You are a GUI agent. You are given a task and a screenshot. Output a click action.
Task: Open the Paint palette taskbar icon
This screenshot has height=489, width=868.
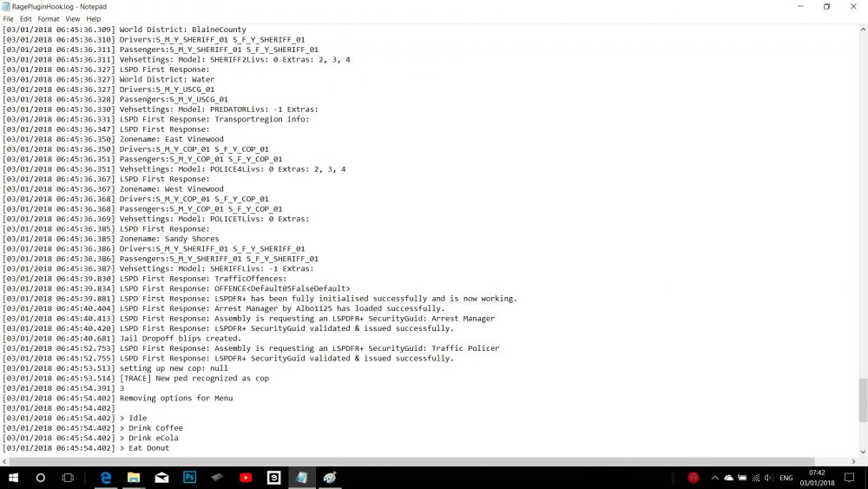coord(330,478)
